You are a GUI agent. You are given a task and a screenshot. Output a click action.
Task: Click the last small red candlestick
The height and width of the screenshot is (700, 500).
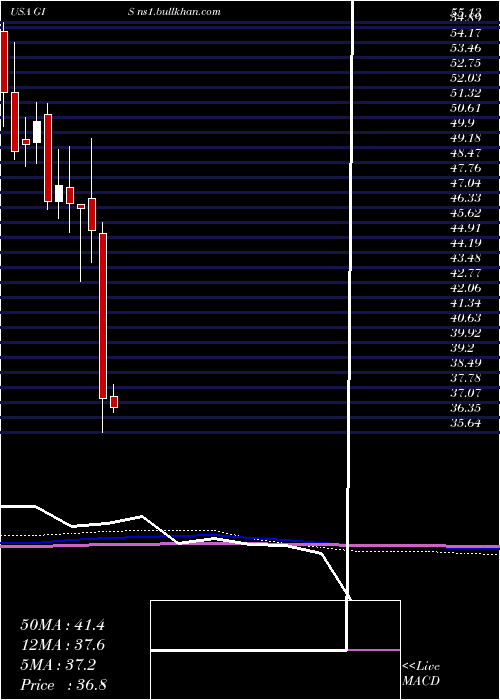(x=114, y=402)
